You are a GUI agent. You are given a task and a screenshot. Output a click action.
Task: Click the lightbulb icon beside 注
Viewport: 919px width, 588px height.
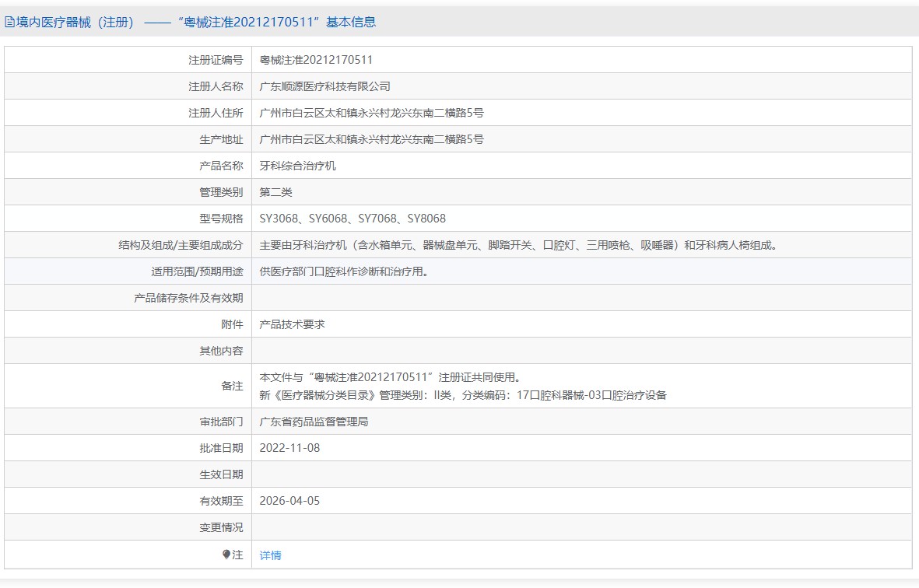[226, 554]
